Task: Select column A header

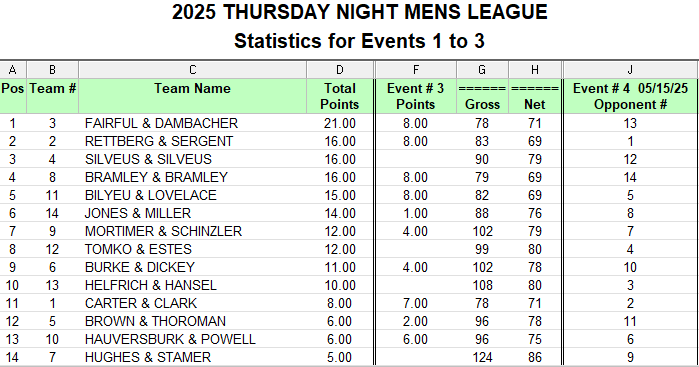Action: (13, 70)
